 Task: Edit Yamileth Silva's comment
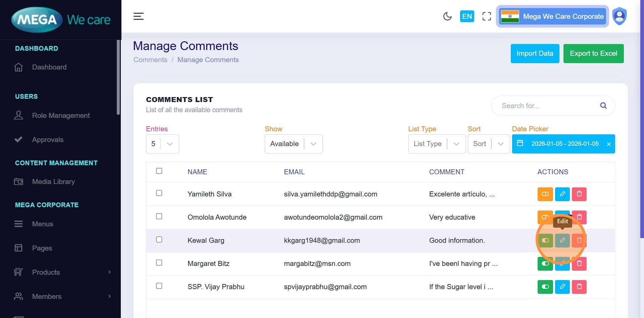click(562, 194)
